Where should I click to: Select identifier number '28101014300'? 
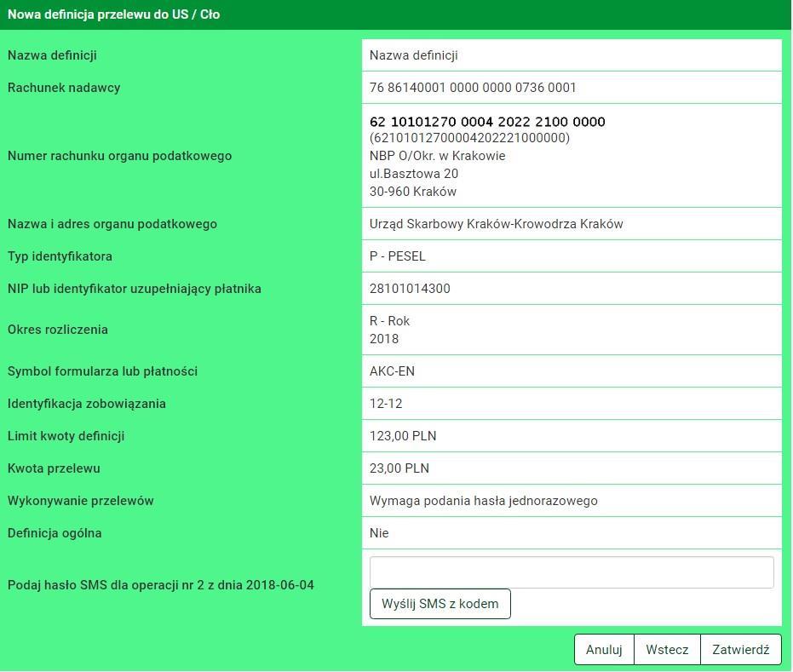tap(410, 289)
